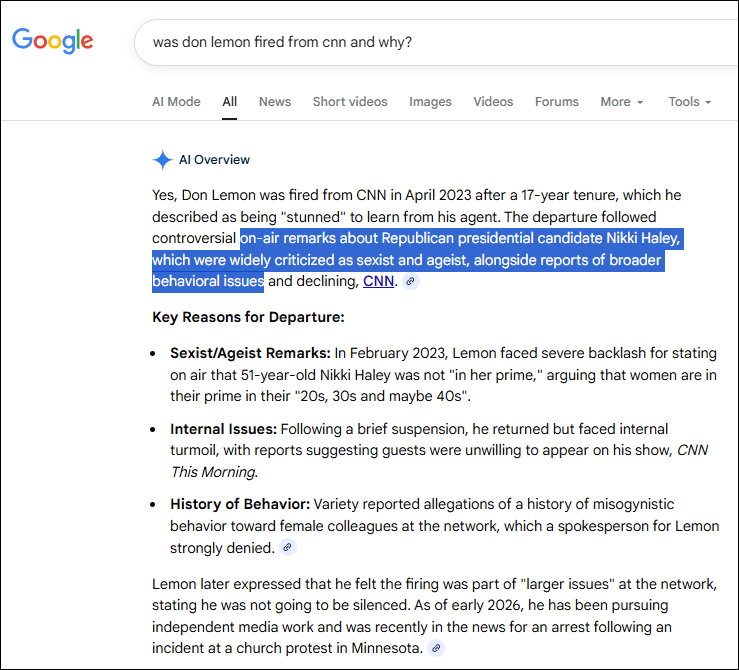This screenshot has width=739, height=670.
Task: Open the Short videos tab
Action: [x=350, y=102]
